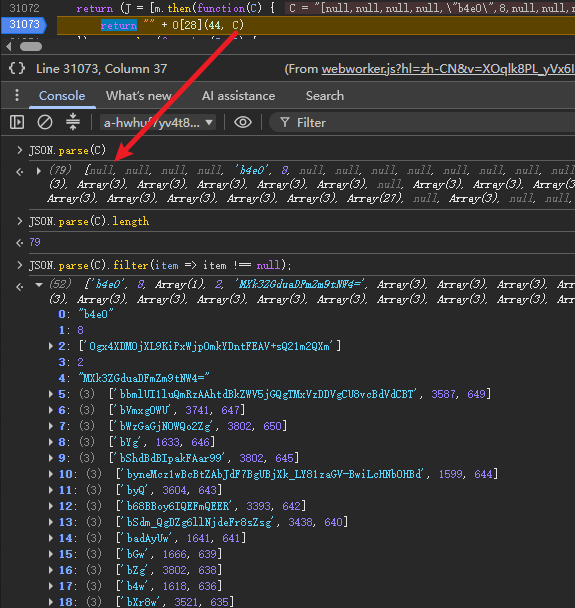This screenshot has width=575, height=608.
Task: Open live expression eye icon
Action: 243,123
